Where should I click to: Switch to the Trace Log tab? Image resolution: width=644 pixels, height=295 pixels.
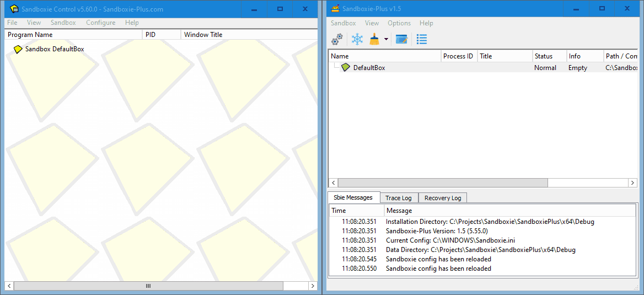(398, 198)
